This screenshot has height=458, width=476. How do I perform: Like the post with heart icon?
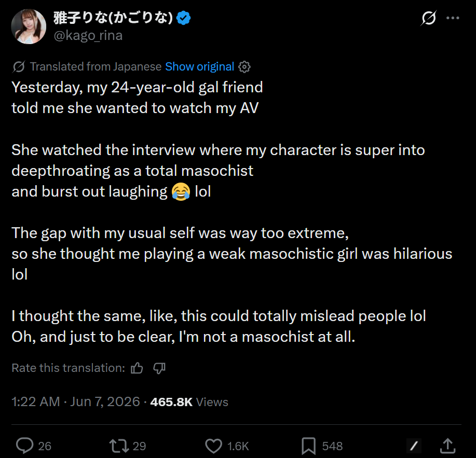coord(213,446)
